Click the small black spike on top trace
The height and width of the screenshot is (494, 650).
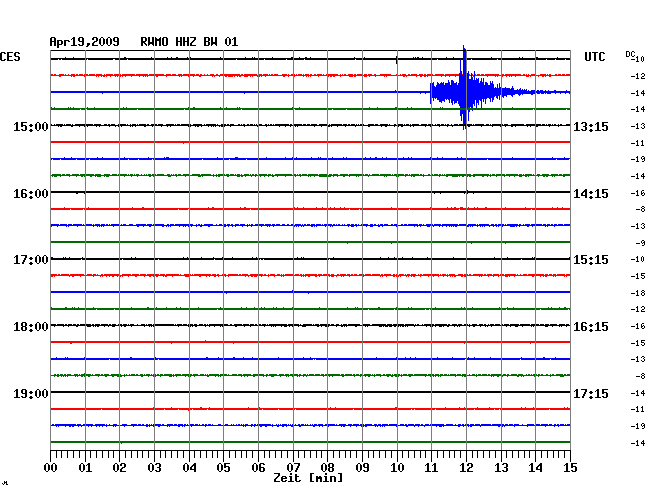397,60
